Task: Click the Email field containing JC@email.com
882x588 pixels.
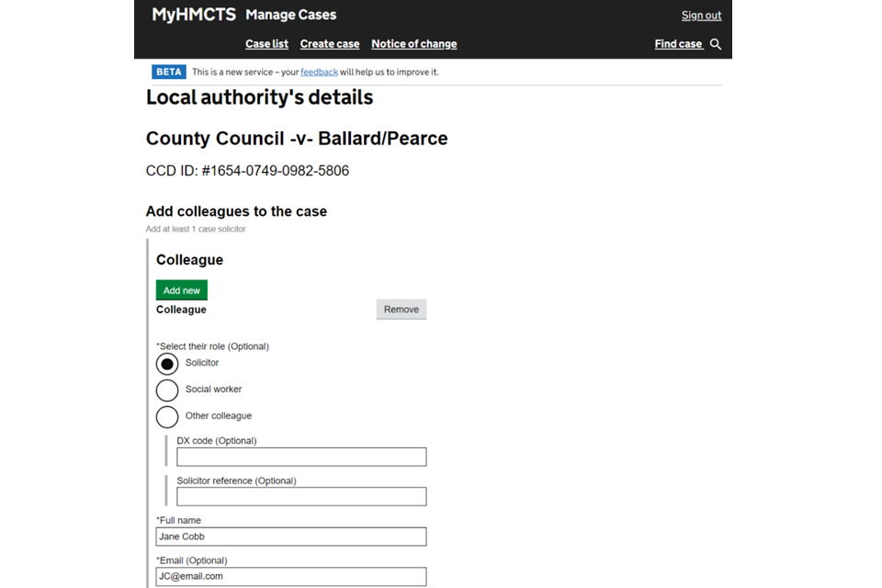Action: tap(291, 577)
